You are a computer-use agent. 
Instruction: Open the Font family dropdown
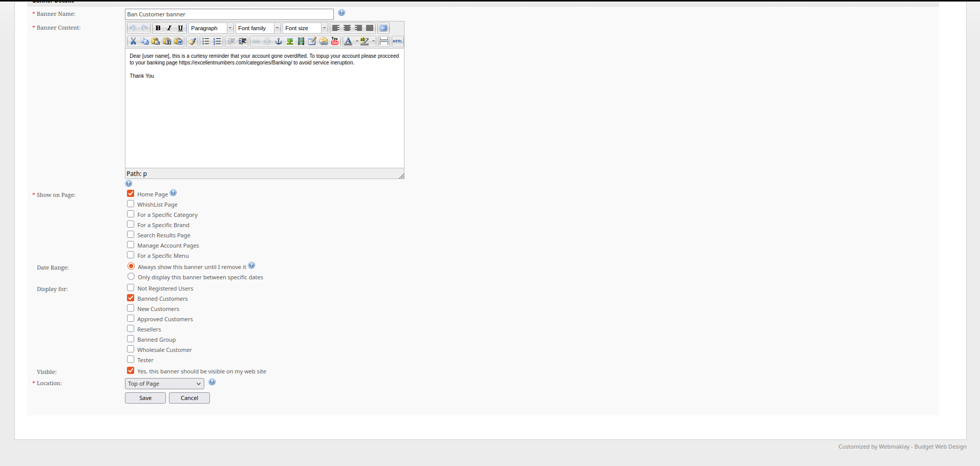(x=258, y=28)
